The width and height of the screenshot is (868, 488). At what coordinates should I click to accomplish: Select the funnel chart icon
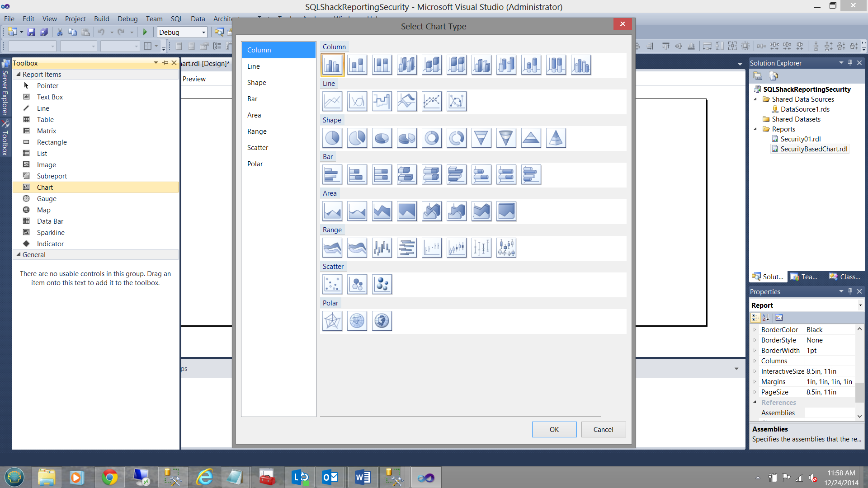[481, 138]
